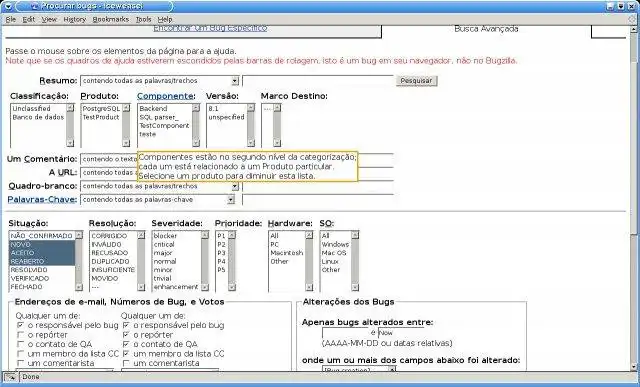640x387 pixels.
Task: Open the History menu
Action: [75, 19]
